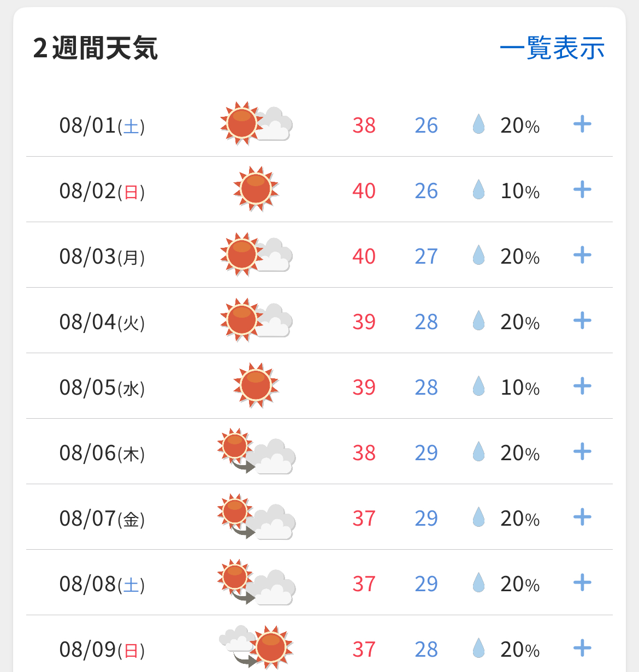Image resolution: width=639 pixels, height=672 pixels.
Task: Click sunny-then-cloudy icon for 08/06
Action: 256,451
